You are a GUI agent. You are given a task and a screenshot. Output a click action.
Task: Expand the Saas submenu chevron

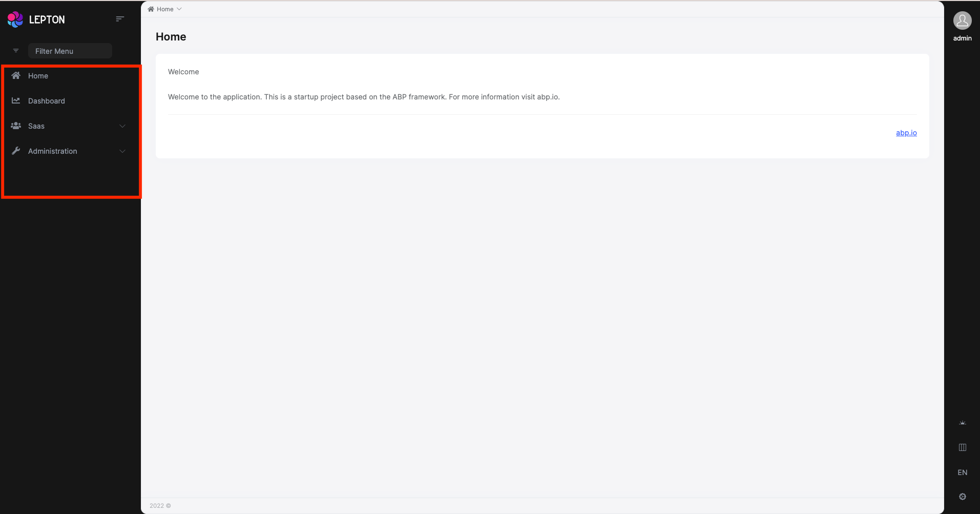point(122,126)
